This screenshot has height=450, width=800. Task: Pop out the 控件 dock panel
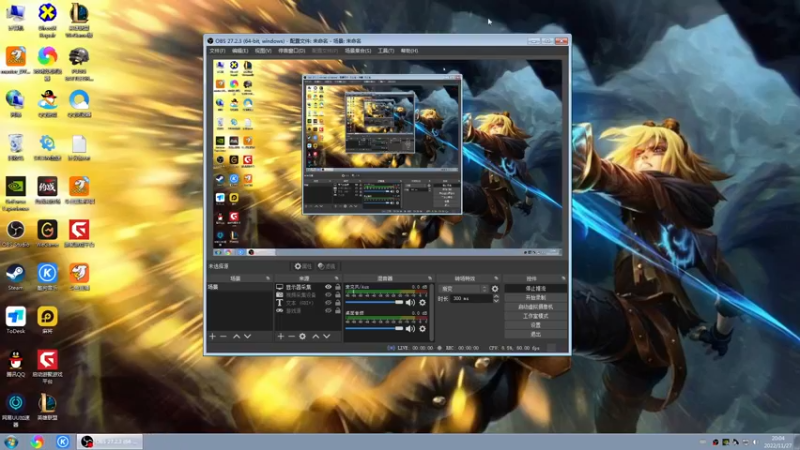(563, 279)
